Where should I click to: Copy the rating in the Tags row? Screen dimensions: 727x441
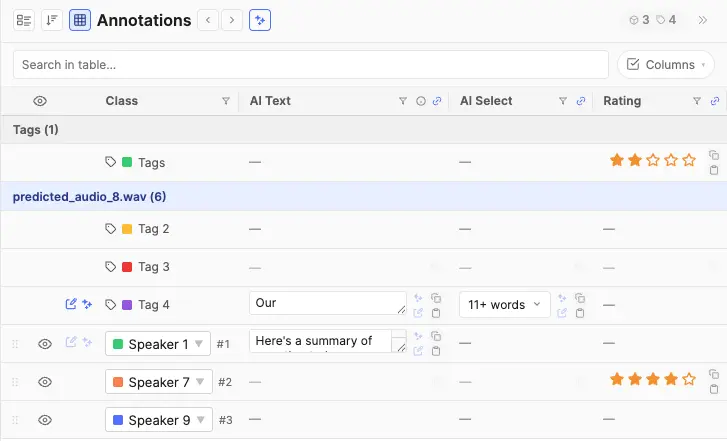[x=714, y=155]
